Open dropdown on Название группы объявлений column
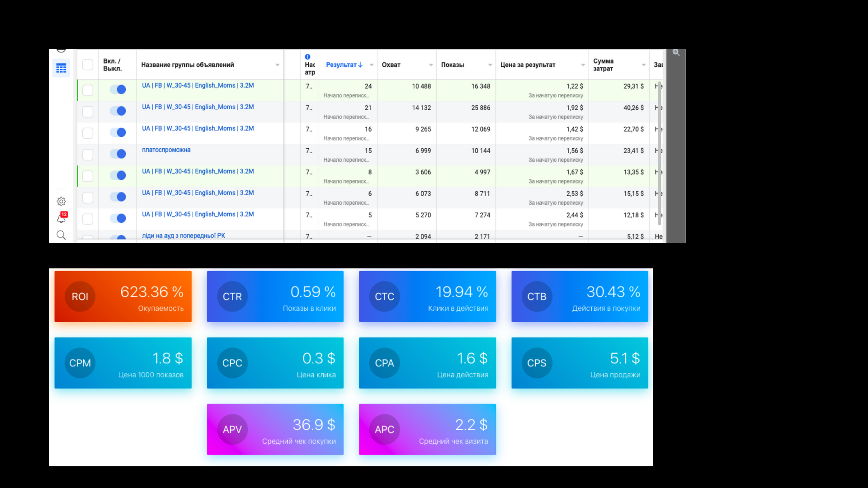Viewport: 868px width, 488px height. tap(278, 65)
